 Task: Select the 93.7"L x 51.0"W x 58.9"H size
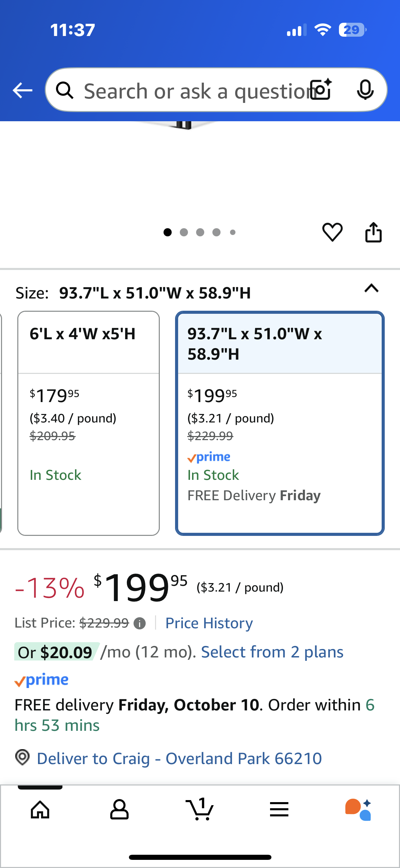[x=280, y=423]
